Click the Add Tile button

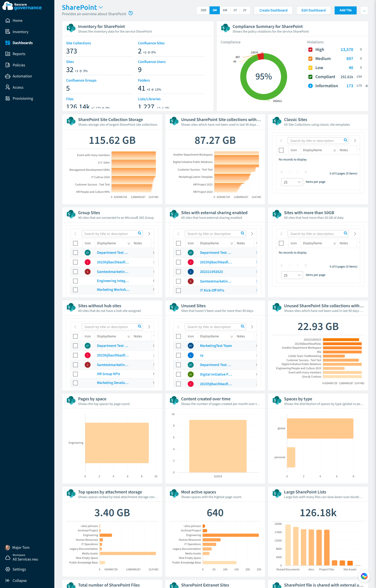[345, 10]
